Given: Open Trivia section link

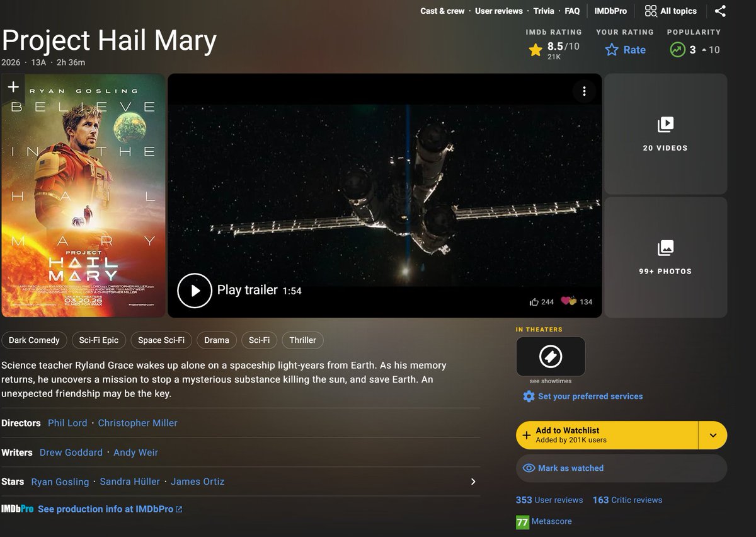Looking at the screenshot, I should point(544,11).
